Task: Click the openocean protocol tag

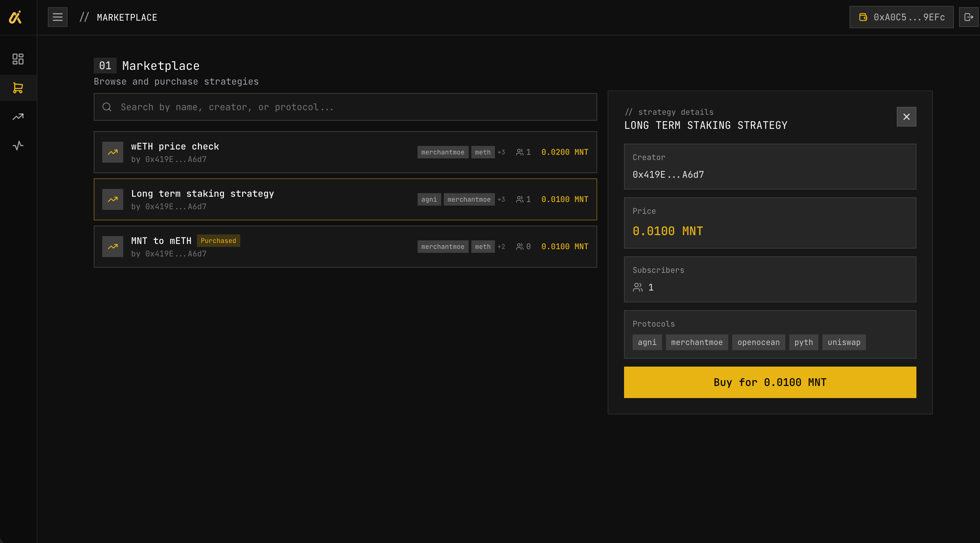Action: click(x=758, y=342)
